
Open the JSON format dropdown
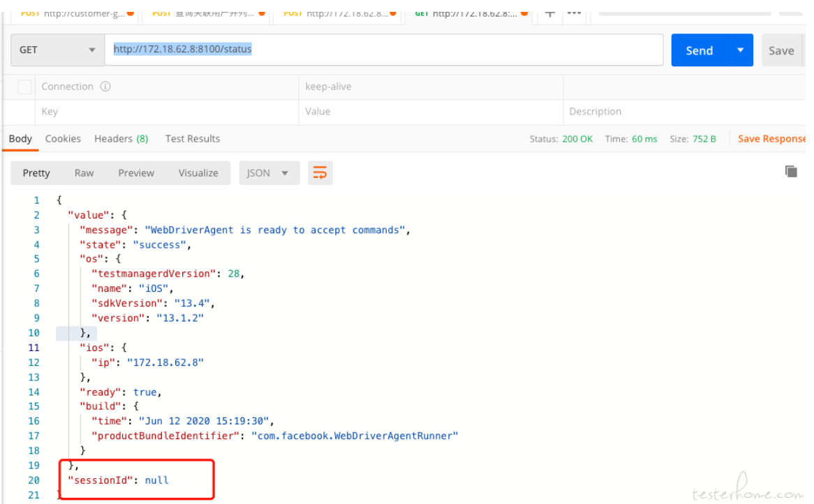coord(269,173)
